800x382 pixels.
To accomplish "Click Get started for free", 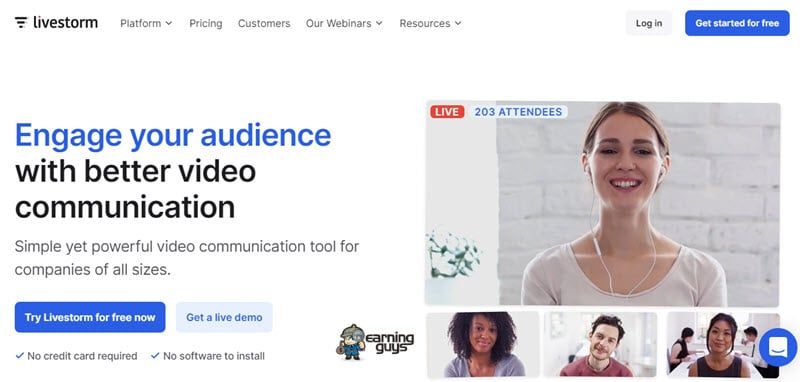I will (737, 23).
